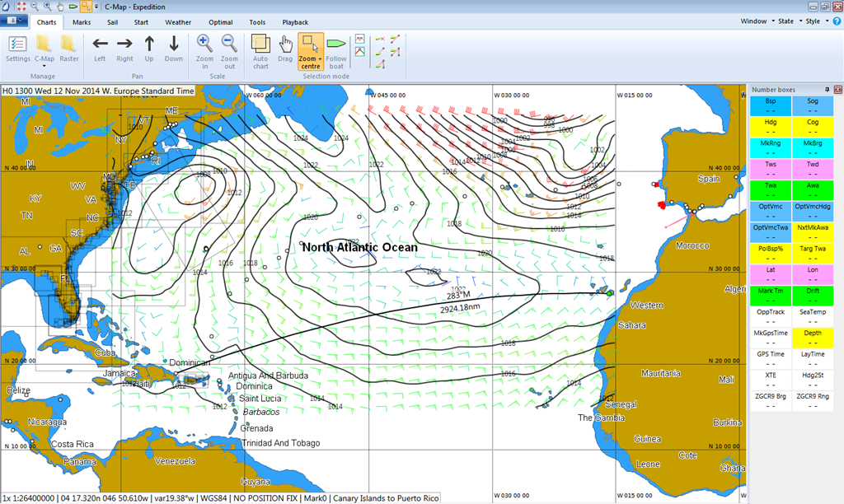
Task: Switch to the Optimal tab
Action: [221, 22]
